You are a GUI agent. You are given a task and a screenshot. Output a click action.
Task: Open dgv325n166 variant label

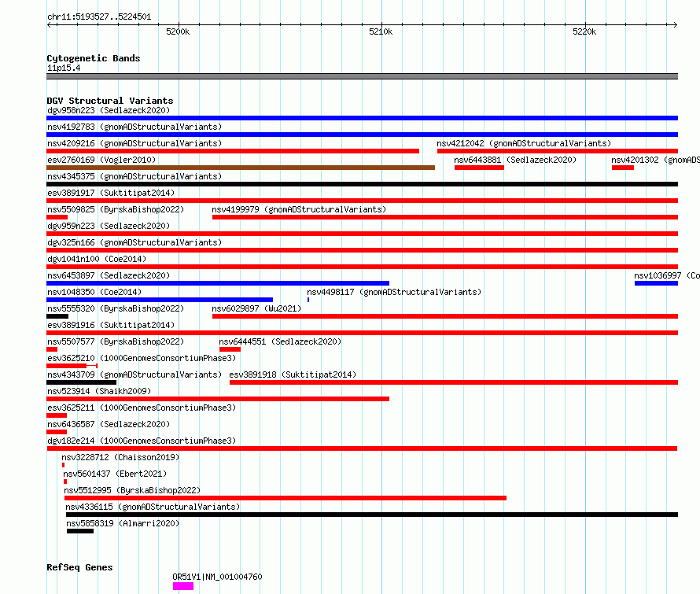coord(134,242)
